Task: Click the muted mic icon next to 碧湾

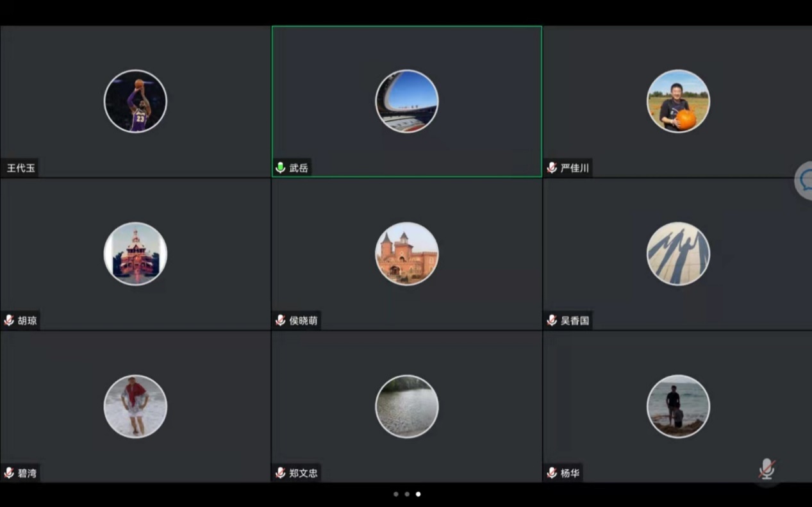Action: (x=9, y=473)
